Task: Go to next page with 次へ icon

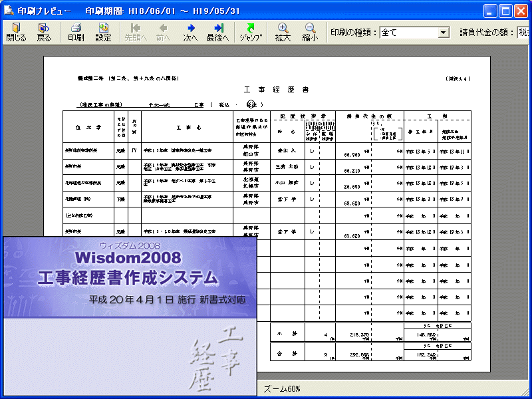Action: (190, 31)
